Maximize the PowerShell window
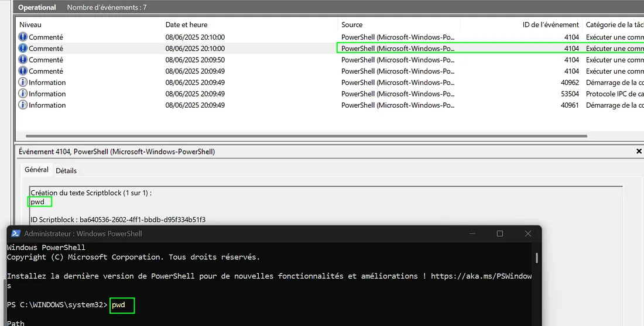The image size is (644, 326). [500, 234]
